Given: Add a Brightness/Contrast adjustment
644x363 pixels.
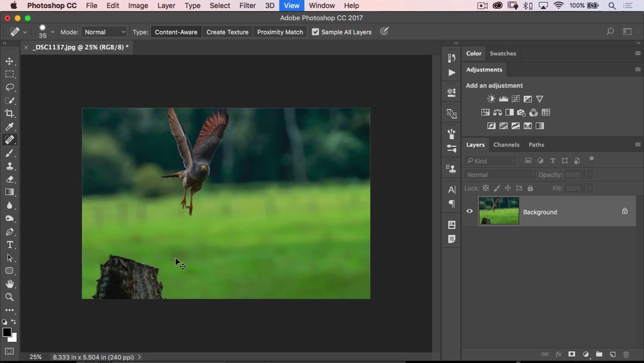Looking at the screenshot, I should 491,99.
